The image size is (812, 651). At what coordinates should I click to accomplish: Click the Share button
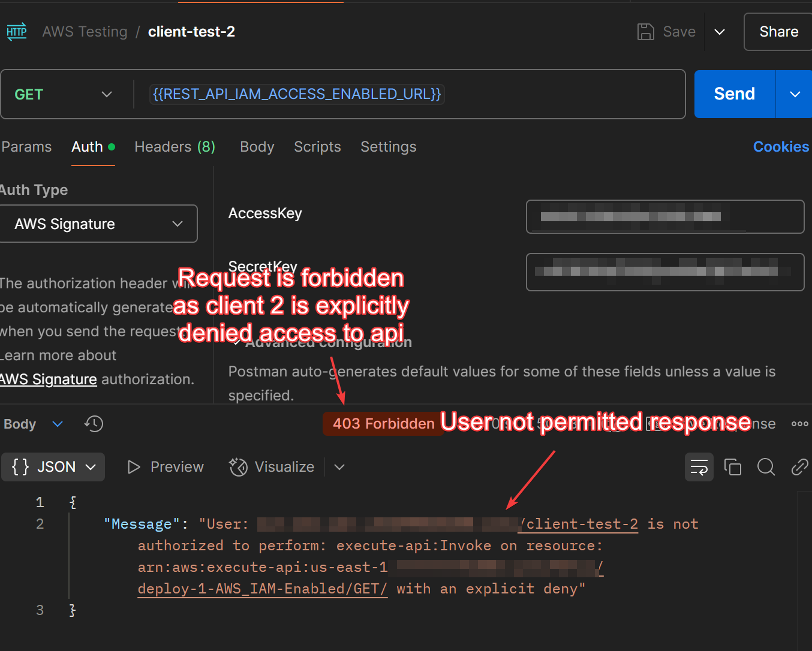pyautogui.click(x=778, y=32)
